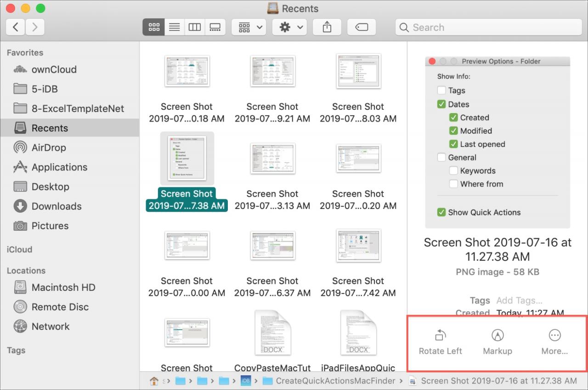The width and height of the screenshot is (588, 390).
Task: Click the Search field
Action: click(x=488, y=27)
